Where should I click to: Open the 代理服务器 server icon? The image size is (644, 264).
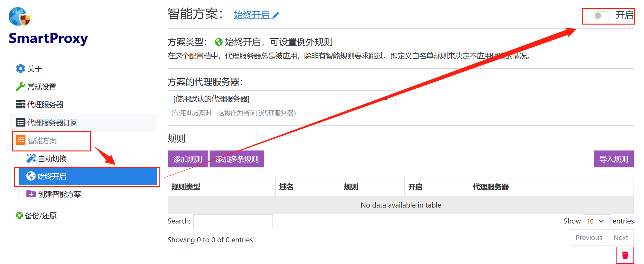20,104
